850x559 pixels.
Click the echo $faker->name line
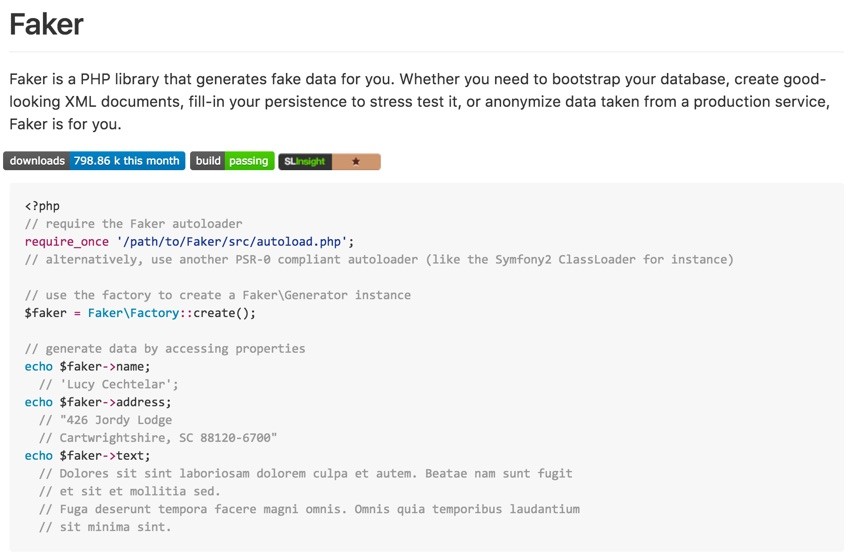pos(87,367)
